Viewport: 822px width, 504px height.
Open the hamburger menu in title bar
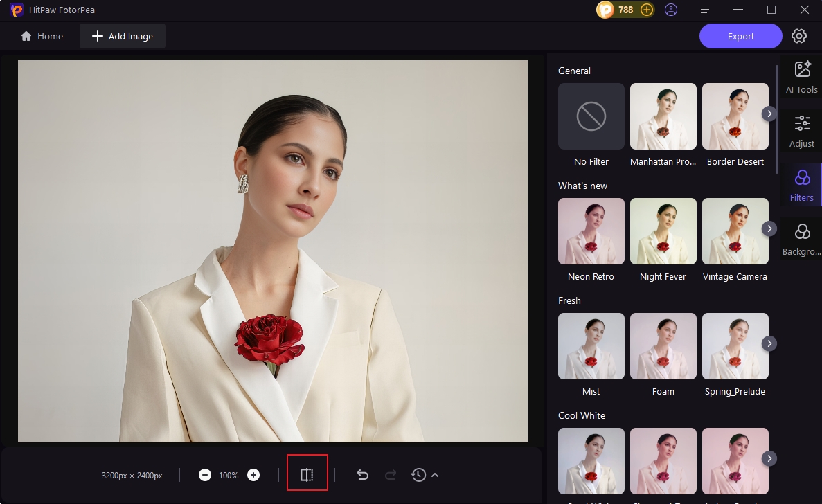point(705,10)
